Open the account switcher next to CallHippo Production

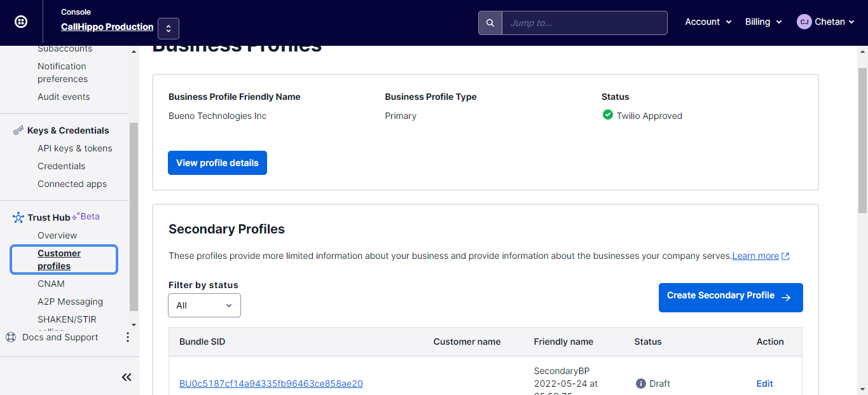point(169,28)
